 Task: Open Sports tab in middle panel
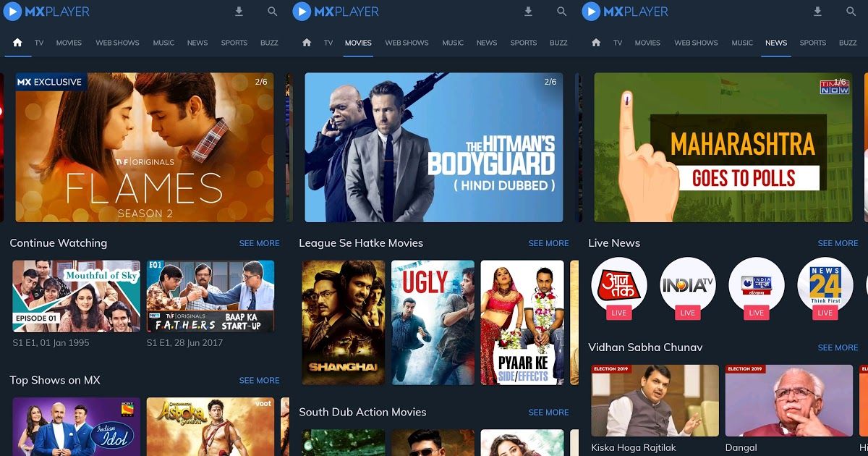pyautogui.click(x=524, y=43)
